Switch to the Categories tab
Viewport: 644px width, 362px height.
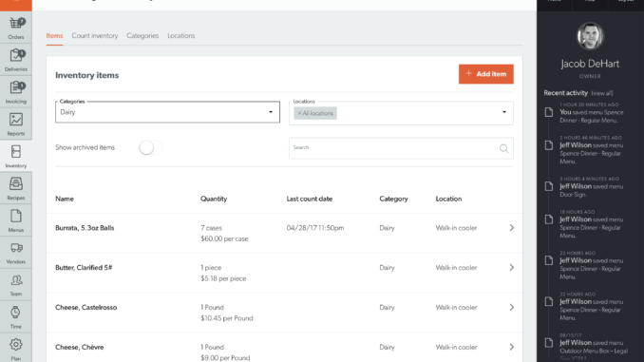[142, 36]
